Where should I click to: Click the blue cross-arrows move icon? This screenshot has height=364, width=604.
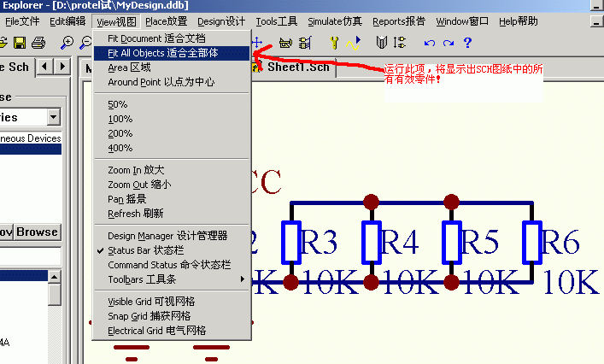257,43
